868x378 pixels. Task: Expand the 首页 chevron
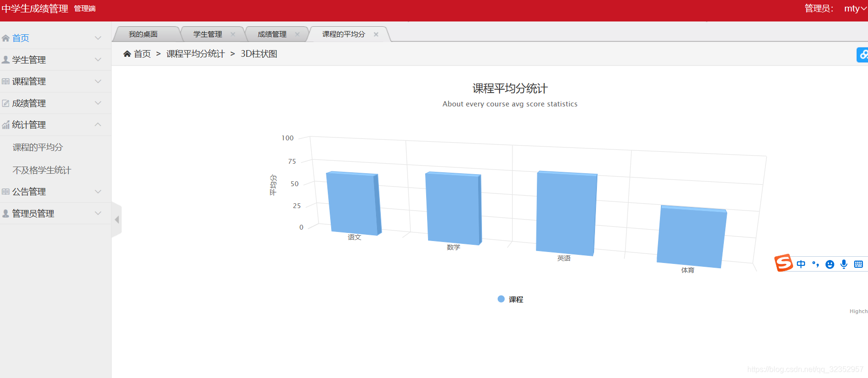point(98,38)
